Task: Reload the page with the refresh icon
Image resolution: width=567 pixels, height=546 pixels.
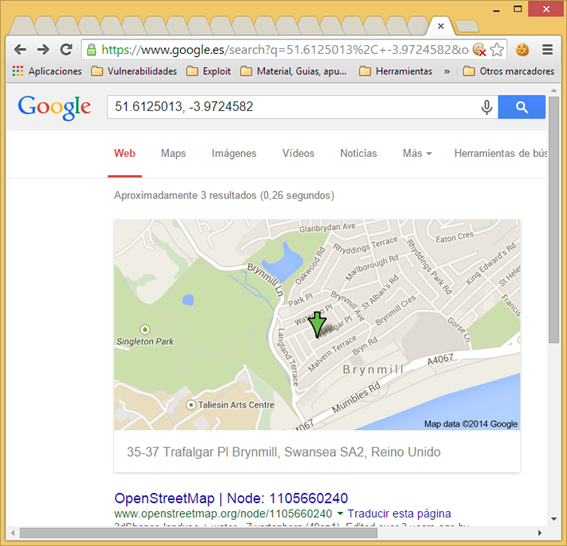Action: click(66, 49)
